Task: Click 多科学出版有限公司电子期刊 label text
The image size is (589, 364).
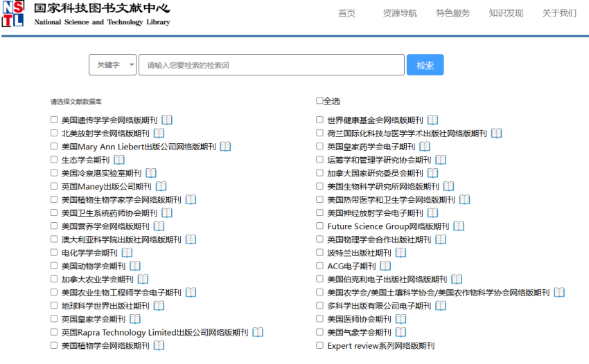Action: (x=379, y=306)
